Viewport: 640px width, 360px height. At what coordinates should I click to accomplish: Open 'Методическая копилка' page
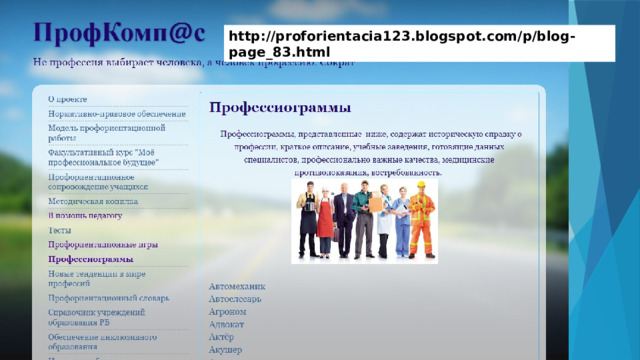pos(93,201)
